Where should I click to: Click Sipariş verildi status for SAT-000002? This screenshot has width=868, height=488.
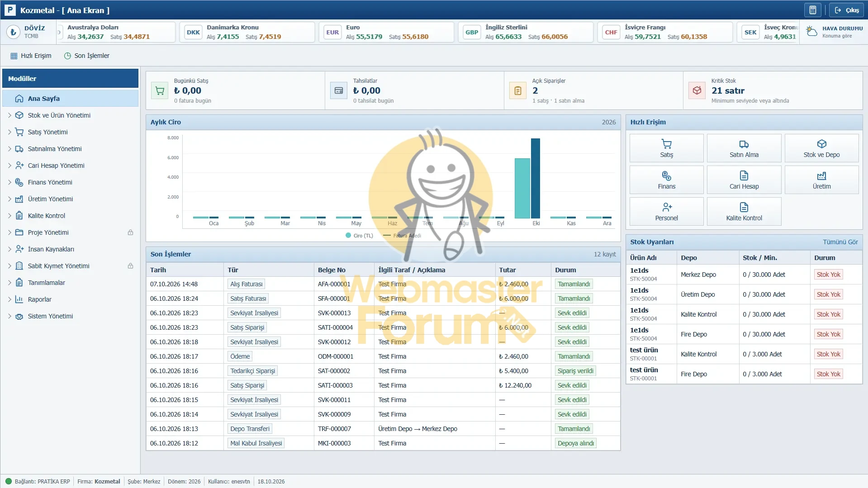(575, 371)
